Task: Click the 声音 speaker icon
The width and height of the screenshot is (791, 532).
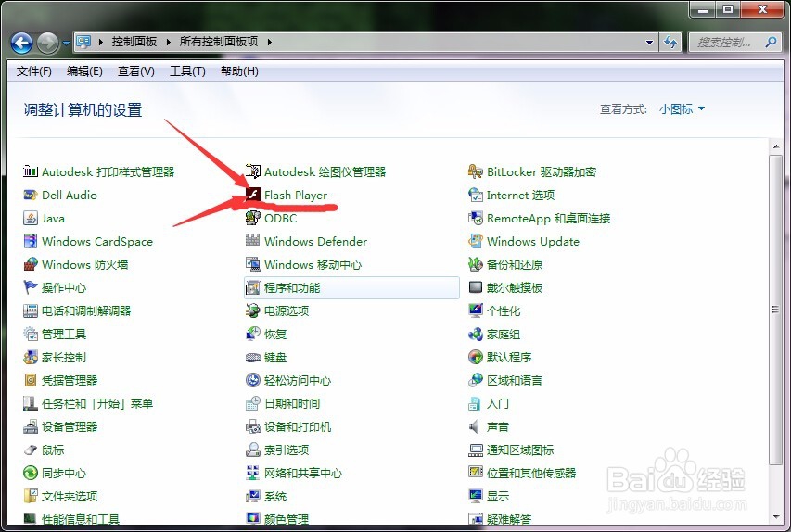Action: point(475,426)
